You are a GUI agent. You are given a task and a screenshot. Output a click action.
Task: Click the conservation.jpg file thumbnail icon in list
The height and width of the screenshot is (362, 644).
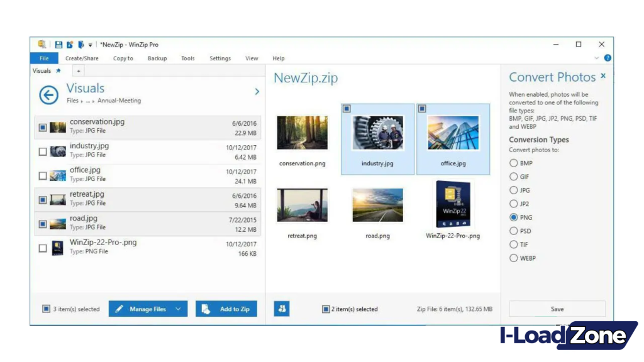click(57, 127)
